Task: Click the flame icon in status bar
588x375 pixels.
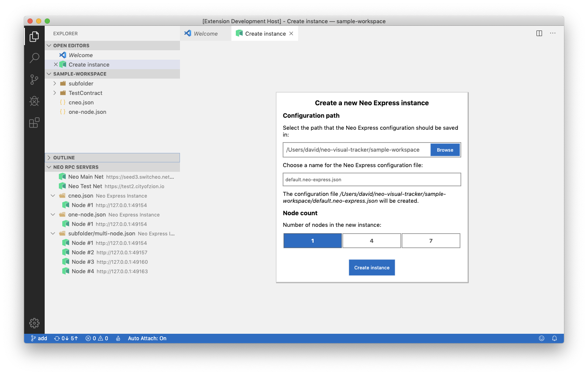Action: (x=118, y=338)
